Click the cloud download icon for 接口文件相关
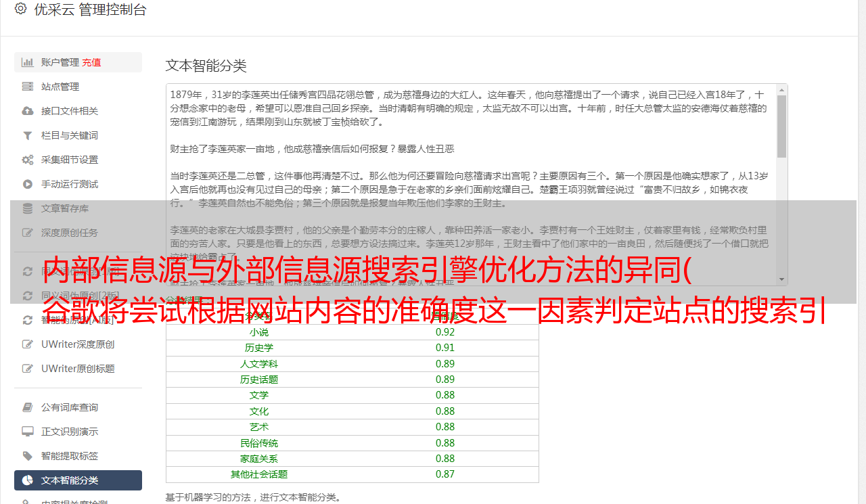This screenshot has height=504, width=866. coord(28,111)
